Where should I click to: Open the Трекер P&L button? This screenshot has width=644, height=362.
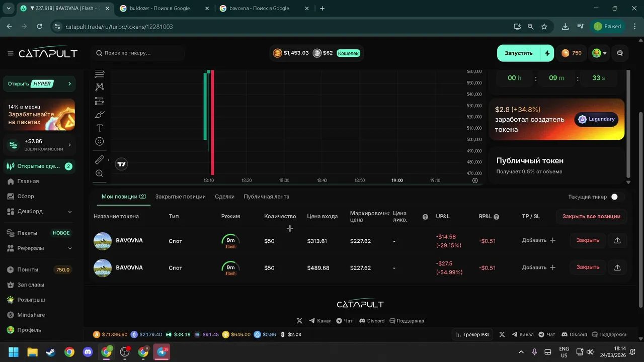[473, 334]
